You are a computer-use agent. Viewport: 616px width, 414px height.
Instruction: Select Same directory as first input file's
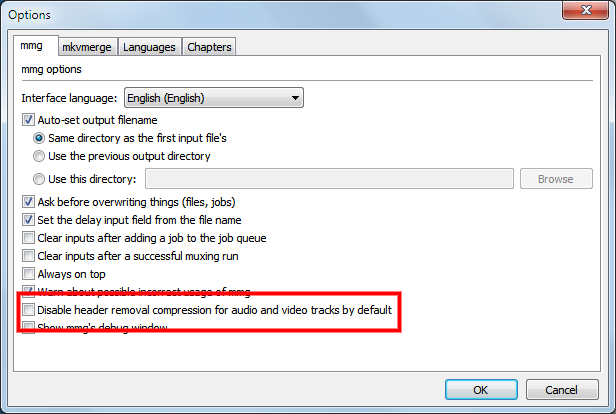pos(40,138)
